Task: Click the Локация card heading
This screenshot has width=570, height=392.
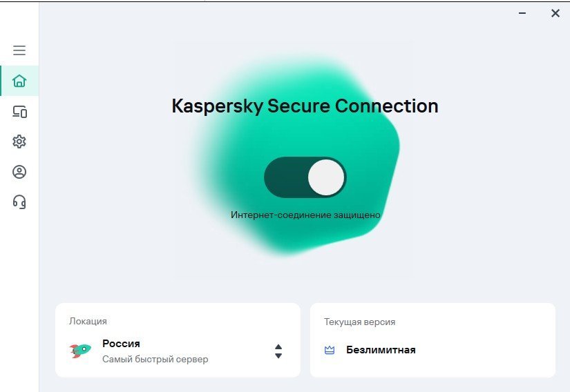Action: (88, 321)
